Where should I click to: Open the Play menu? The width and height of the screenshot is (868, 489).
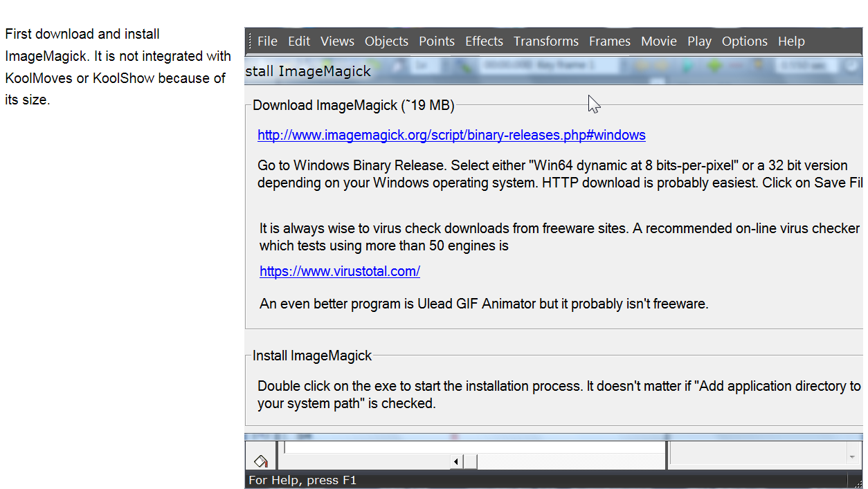coord(699,41)
